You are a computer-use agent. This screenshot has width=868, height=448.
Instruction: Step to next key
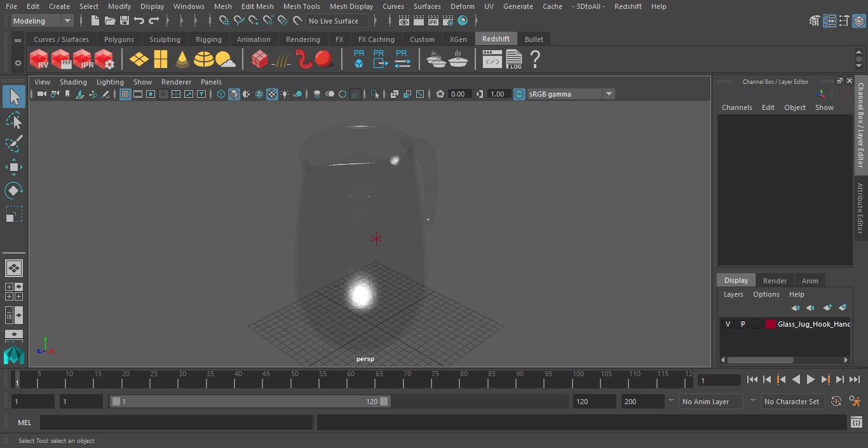[x=825, y=379]
